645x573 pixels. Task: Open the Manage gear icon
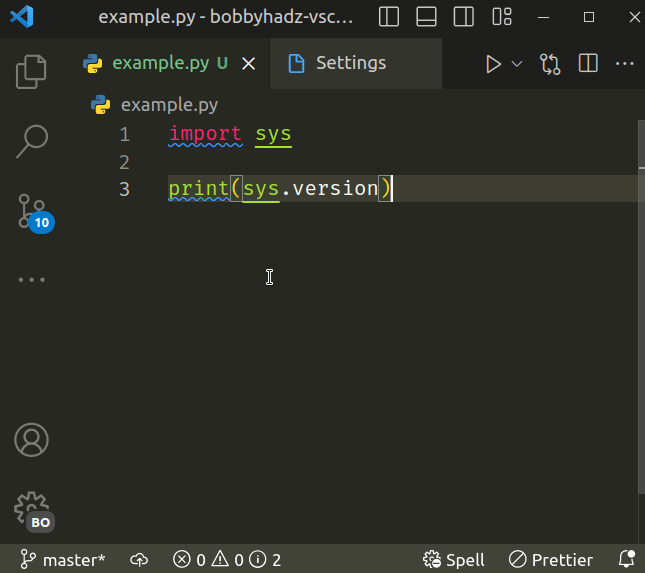(x=34, y=511)
